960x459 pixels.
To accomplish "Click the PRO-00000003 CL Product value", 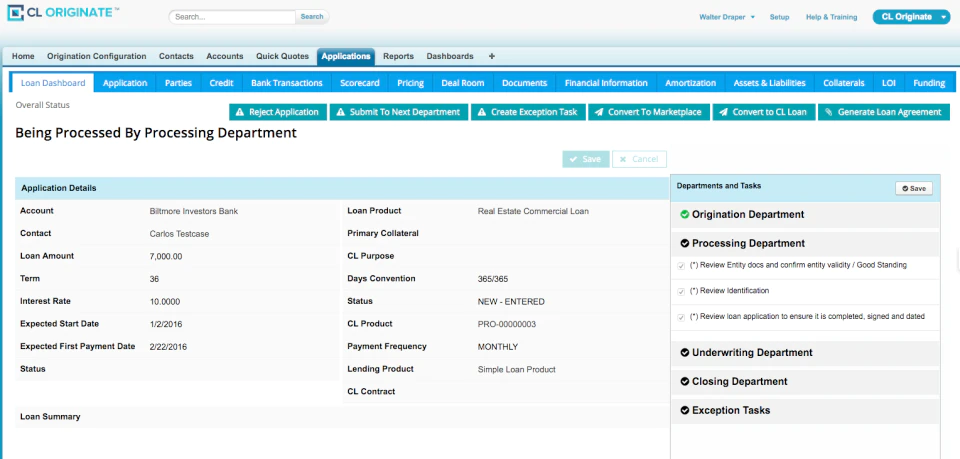I will click(507, 324).
